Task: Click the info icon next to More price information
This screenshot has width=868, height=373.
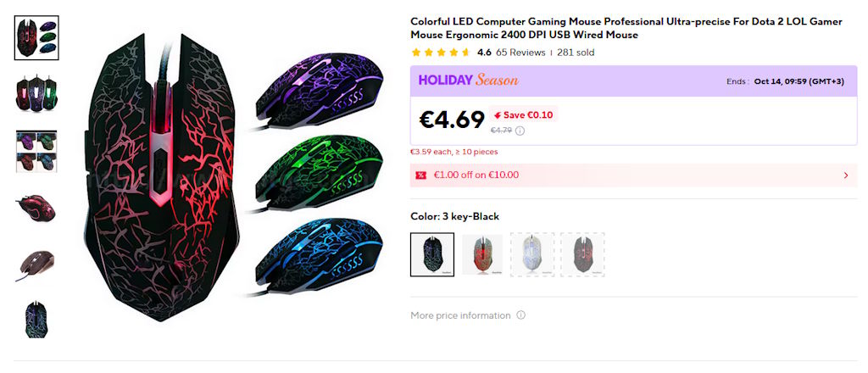Action: pyautogui.click(x=520, y=315)
